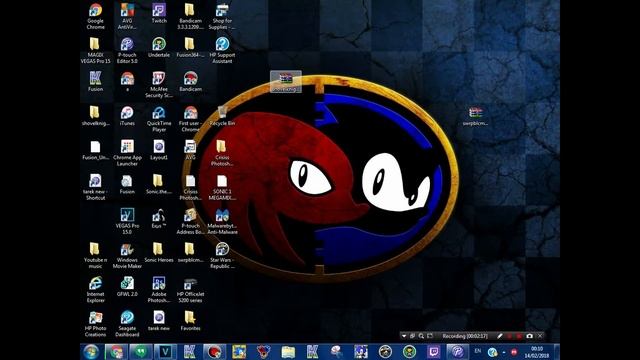640x360 pixels.
Task: Select the MAGIX VEGAS Pro 15 folder
Action: (x=96, y=51)
